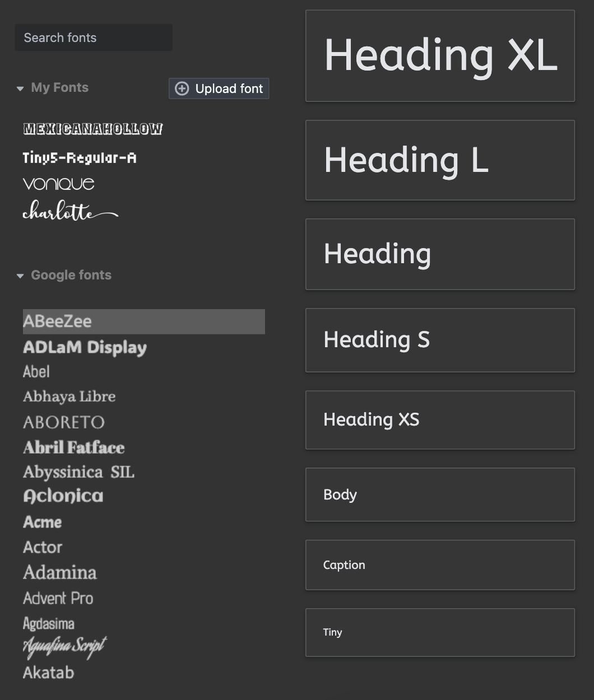Insert the Heading XS text preset
The width and height of the screenshot is (594, 700).
coord(440,420)
